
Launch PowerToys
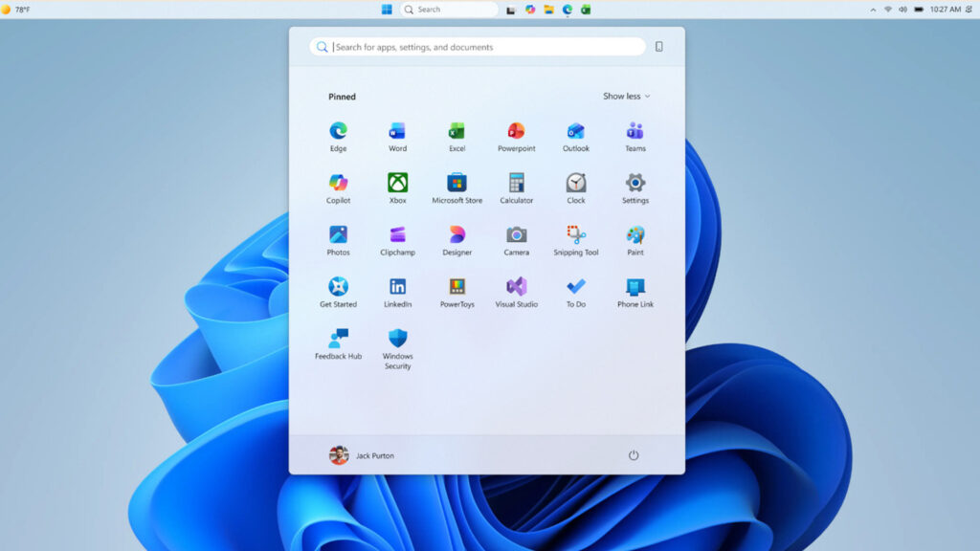point(457,293)
